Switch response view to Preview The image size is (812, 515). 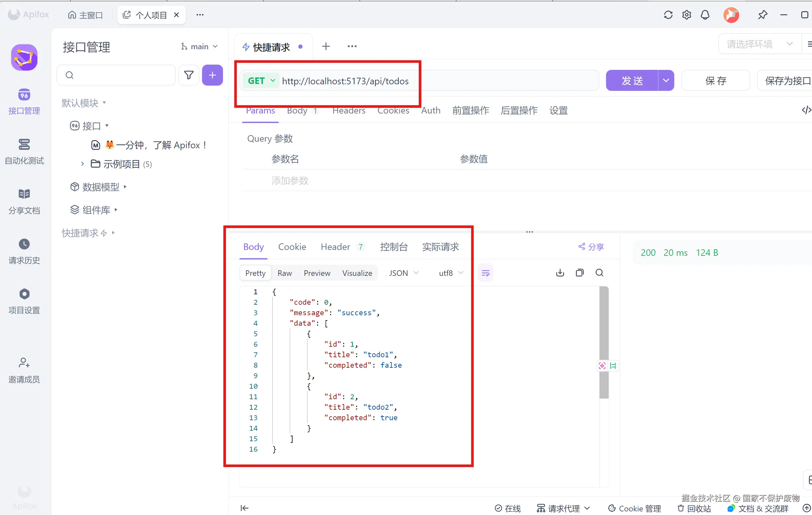[x=317, y=273]
